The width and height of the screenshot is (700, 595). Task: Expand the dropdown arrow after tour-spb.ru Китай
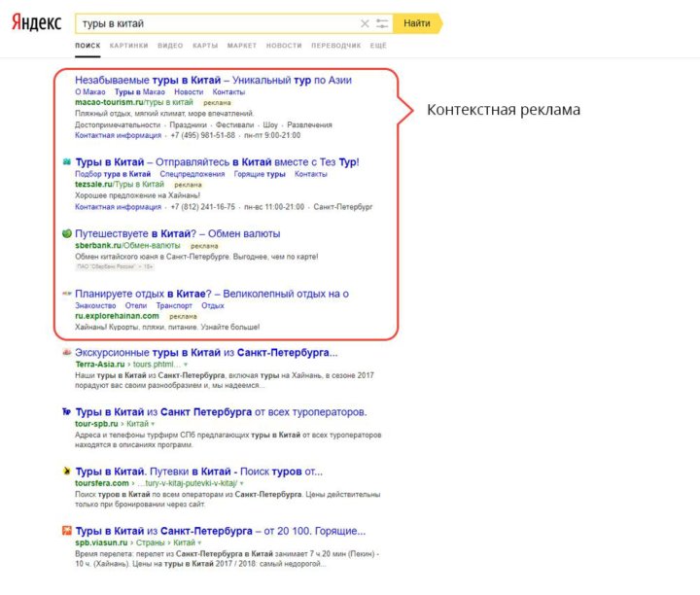[x=153, y=425]
